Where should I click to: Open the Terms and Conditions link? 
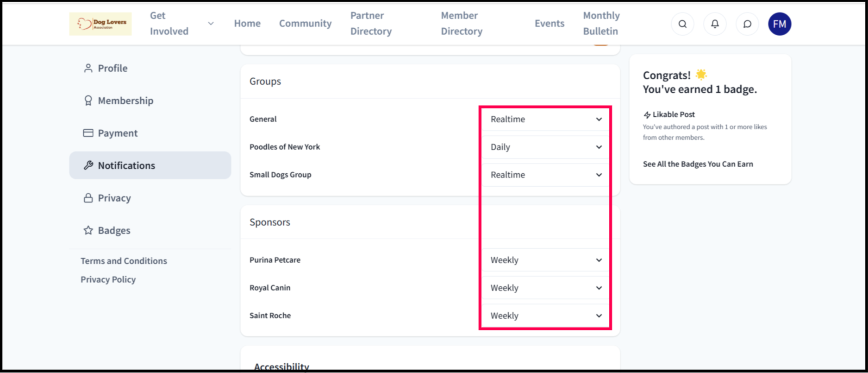click(124, 261)
